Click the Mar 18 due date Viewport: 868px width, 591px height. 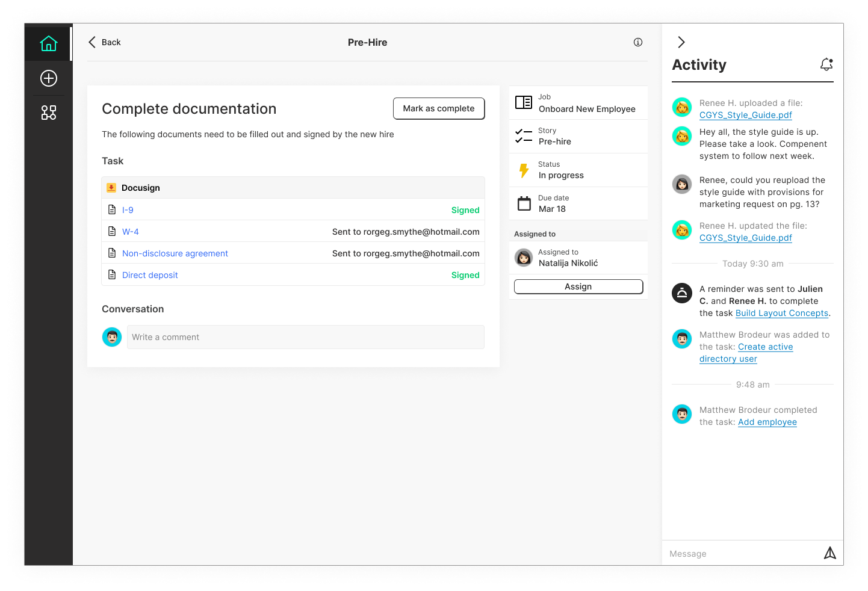[x=552, y=209]
